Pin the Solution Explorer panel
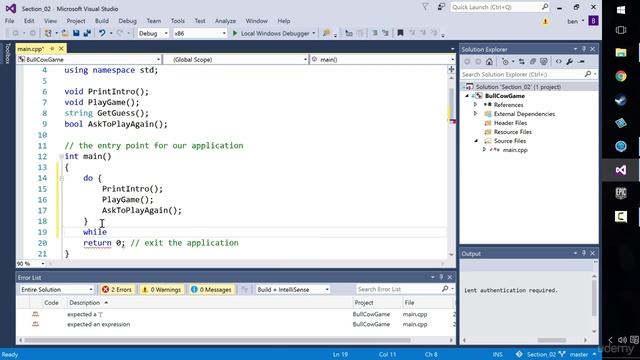This screenshot has width=640, height=360. [x=584, y=49]
